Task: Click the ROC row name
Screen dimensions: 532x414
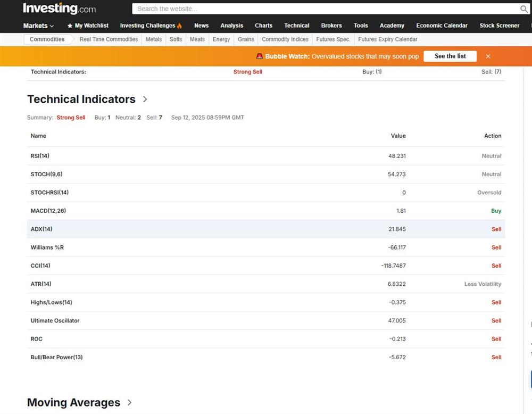Action: [x=37, y=339]
